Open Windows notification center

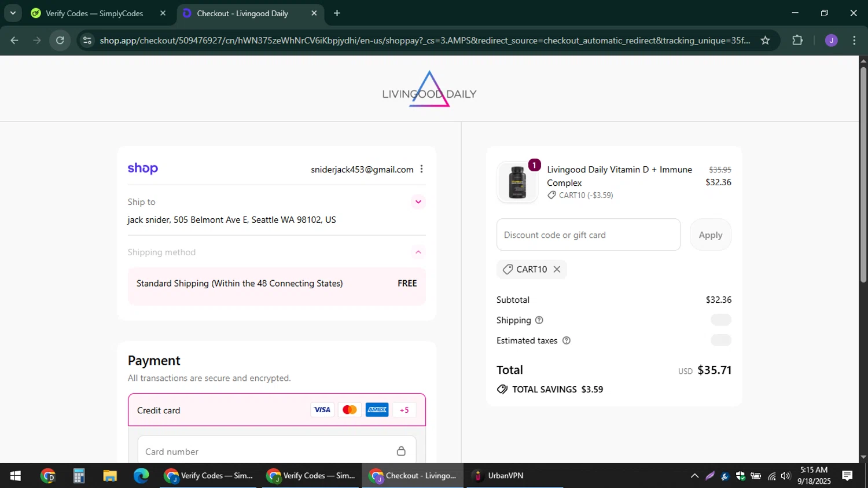pyautogui.click(x=847, y=476)
